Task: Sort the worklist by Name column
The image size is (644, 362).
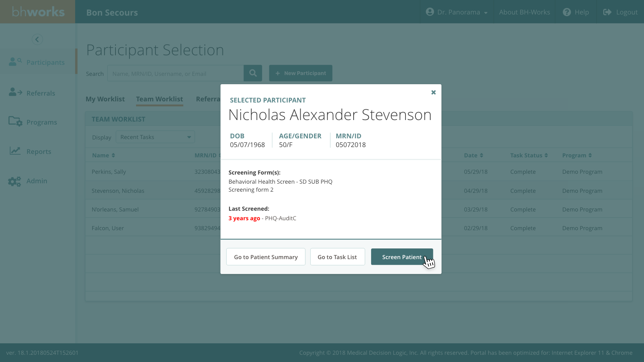Action: click(x=103, y=155)
